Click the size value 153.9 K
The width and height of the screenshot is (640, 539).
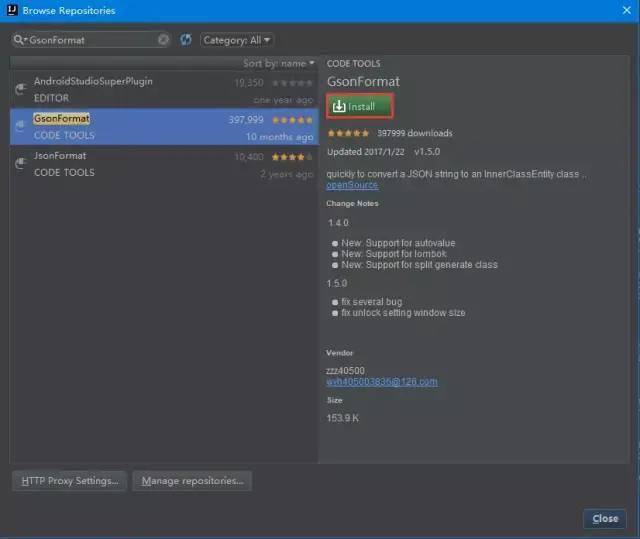tap(343, 418)
